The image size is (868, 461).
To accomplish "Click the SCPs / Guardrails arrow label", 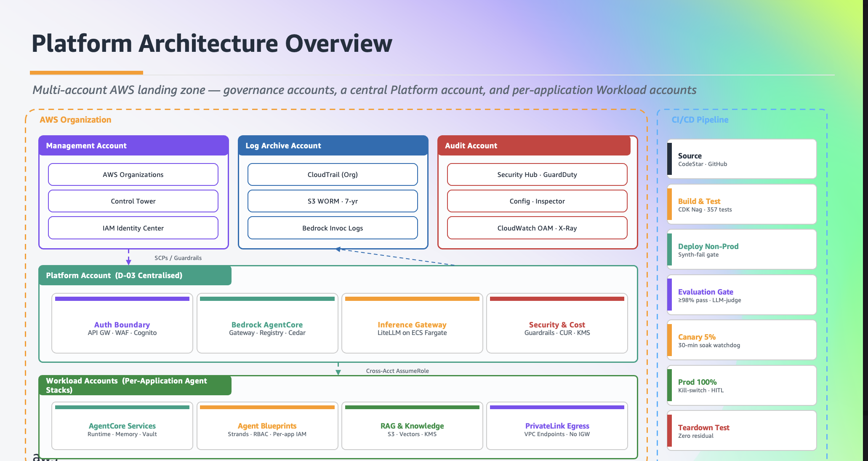I will pyautogui.click(x=178, y=258).
